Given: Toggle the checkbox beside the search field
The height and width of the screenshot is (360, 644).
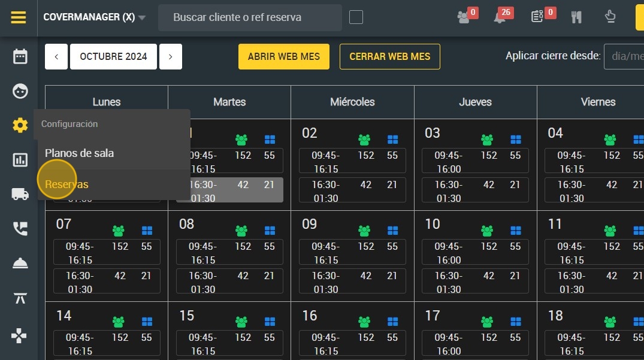Looking at the screenshot, I should (356, 17).
